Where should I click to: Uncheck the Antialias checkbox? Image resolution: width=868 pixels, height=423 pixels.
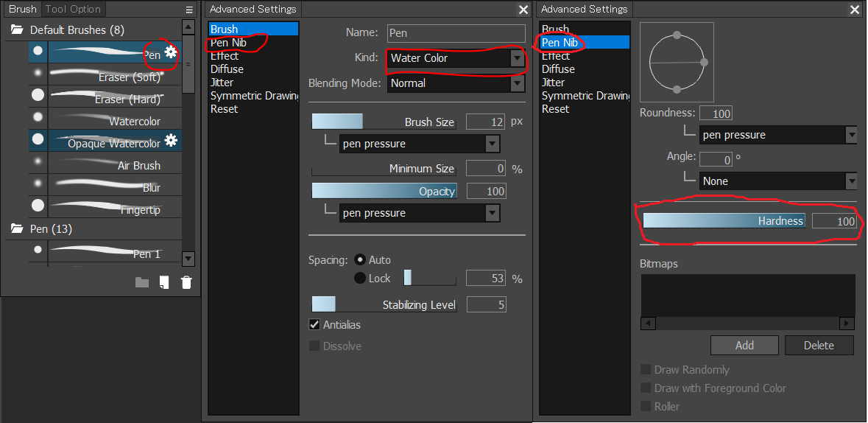315,325
